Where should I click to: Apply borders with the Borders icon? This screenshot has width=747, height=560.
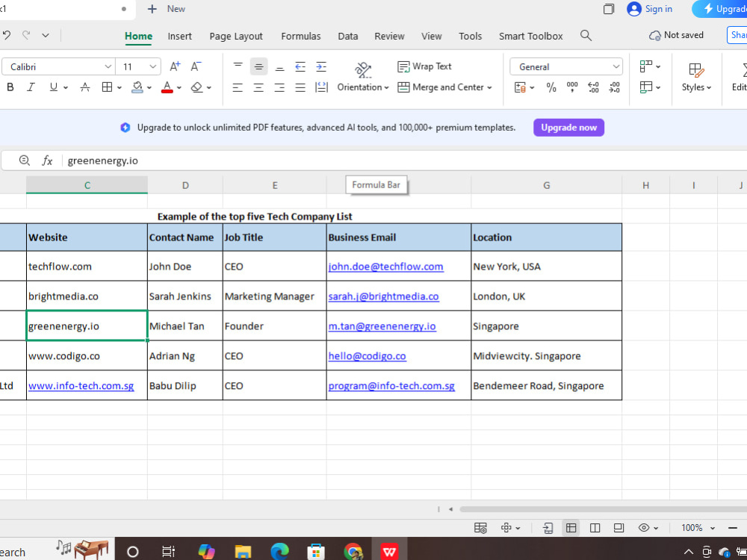[x=107, y=87]
